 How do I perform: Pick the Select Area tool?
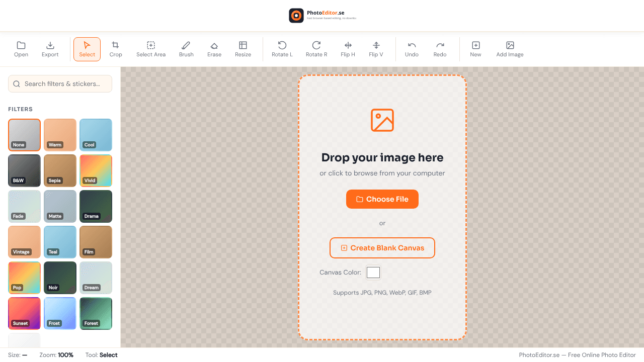[151, 49]
